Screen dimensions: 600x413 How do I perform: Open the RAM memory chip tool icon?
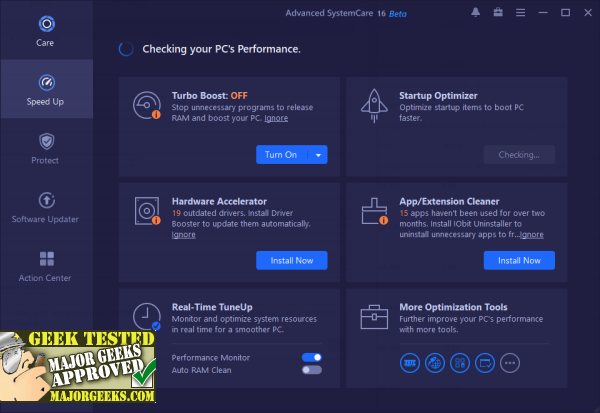[x=409, y=362]
